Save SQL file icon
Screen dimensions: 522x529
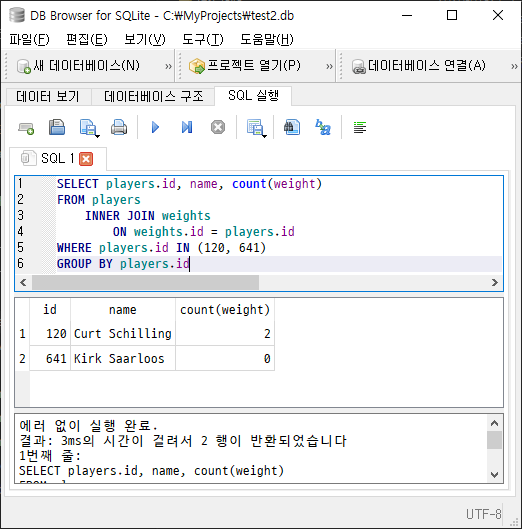click(x=87, y=128)
